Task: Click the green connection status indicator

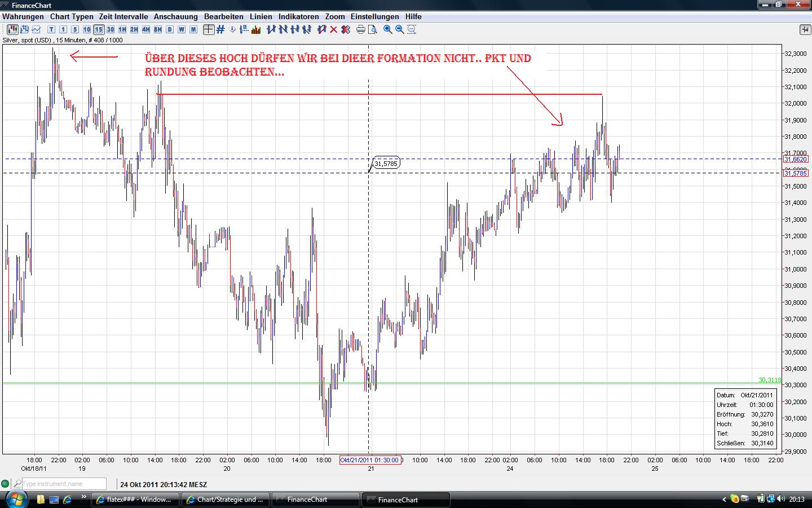Action: click(x=5, y=484)
